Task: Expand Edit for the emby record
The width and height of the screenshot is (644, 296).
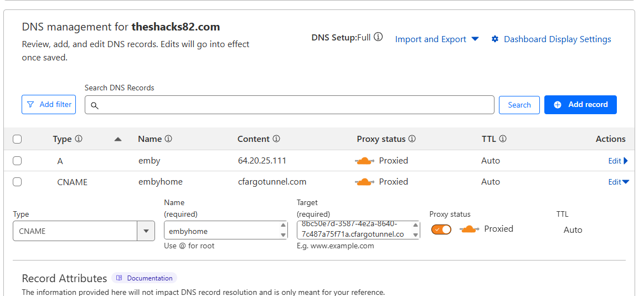Action: point(617,161)
